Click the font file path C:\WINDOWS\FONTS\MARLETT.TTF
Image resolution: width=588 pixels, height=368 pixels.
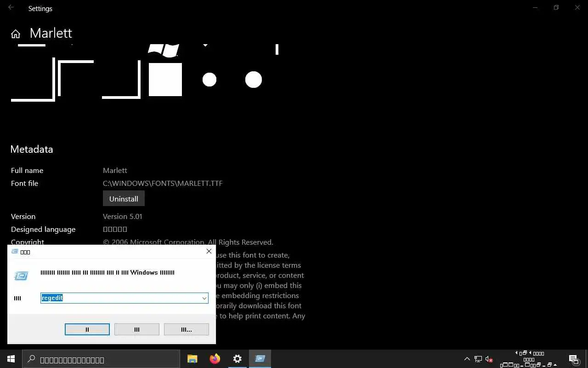(x=163, y=183)
